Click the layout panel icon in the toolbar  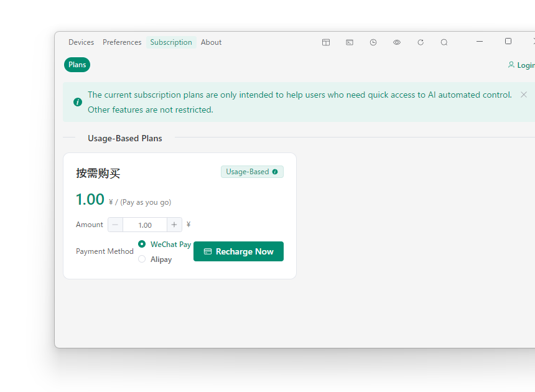click(x=326, y=42)
